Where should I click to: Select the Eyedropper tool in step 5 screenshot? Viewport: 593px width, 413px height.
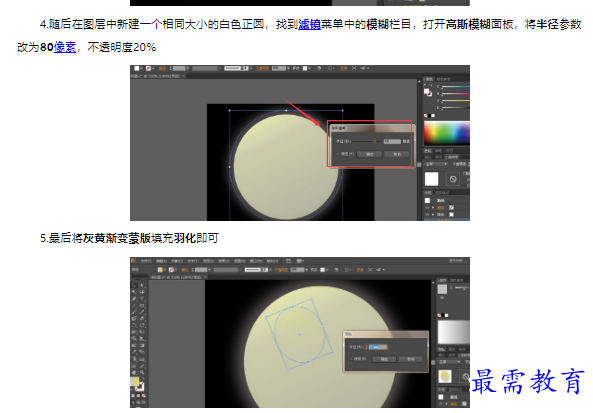[x=134, y=352]
